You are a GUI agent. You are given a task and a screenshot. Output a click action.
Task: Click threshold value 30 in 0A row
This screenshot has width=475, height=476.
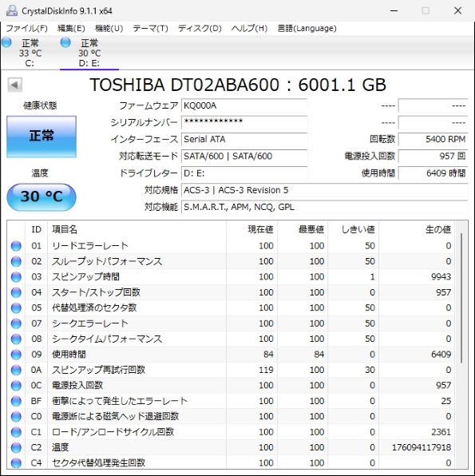[x=370, y=370]
